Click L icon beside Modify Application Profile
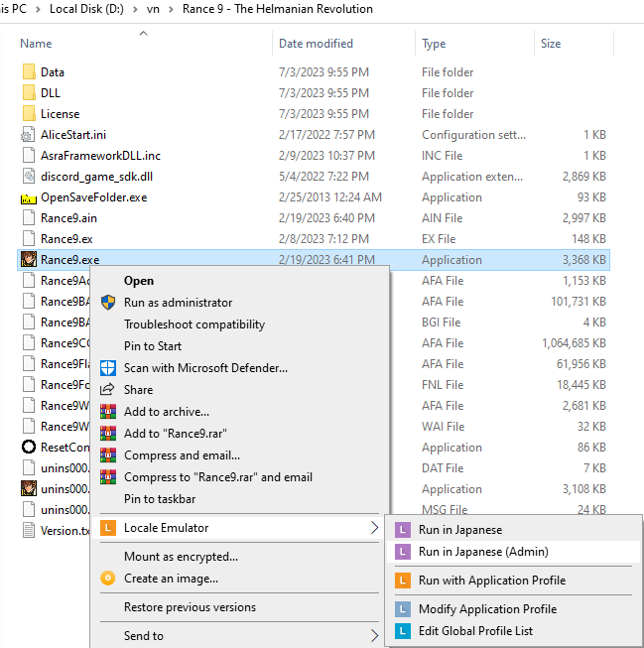Image resolution: width=644 pixels, height=648 pixels. click(403, 609)
